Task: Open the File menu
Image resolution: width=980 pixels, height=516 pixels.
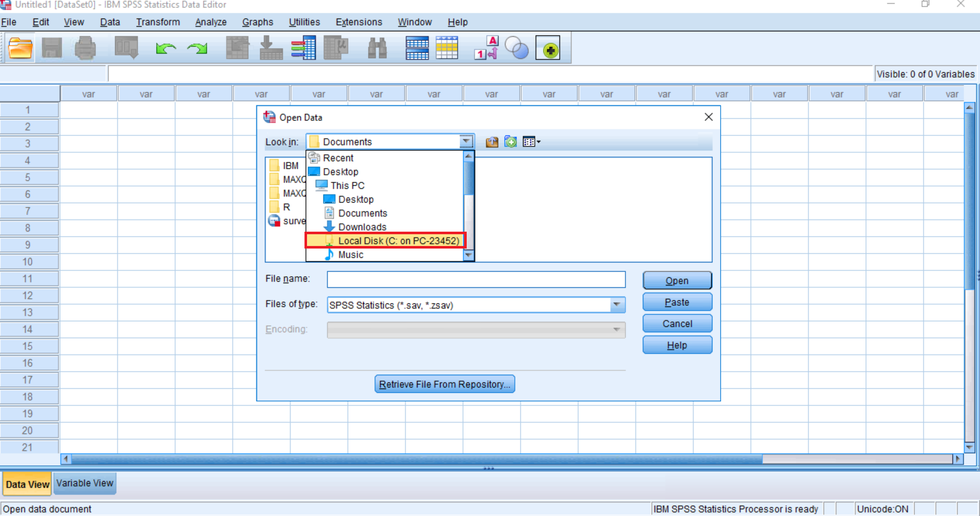Action: 9,22
